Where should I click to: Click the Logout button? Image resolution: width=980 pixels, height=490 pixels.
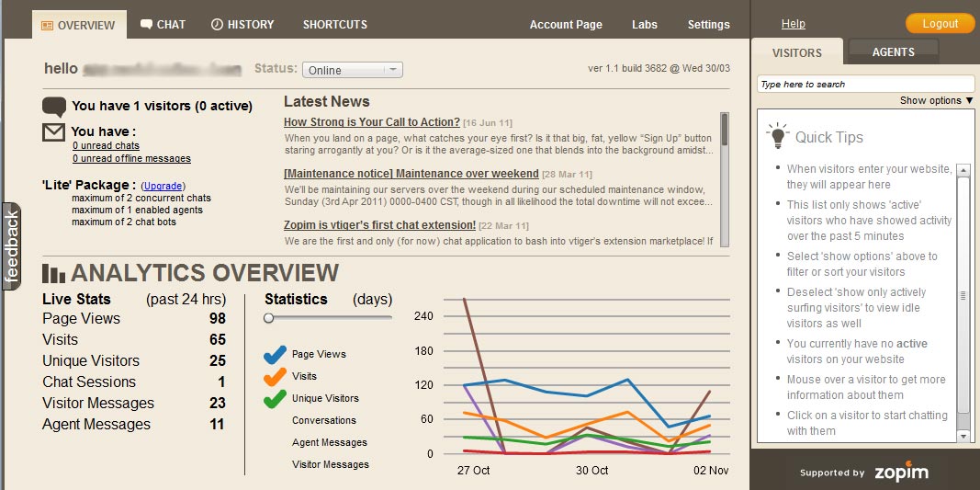[x=940, y=24]
